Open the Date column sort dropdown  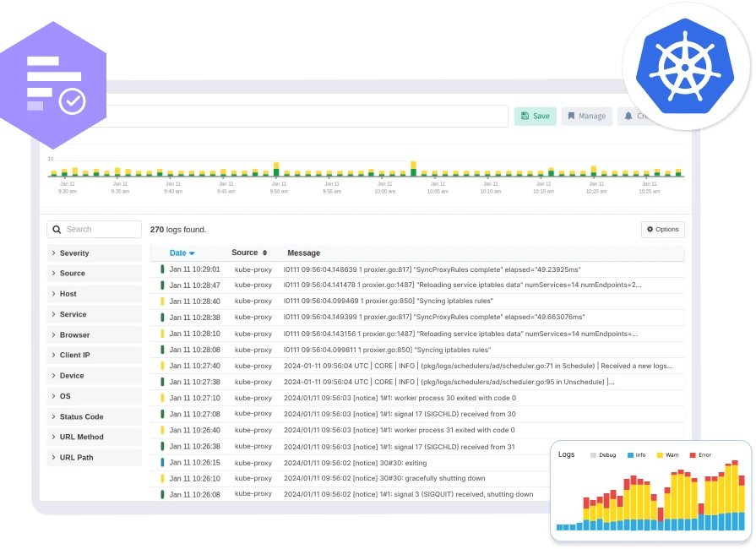click(193, 253)
